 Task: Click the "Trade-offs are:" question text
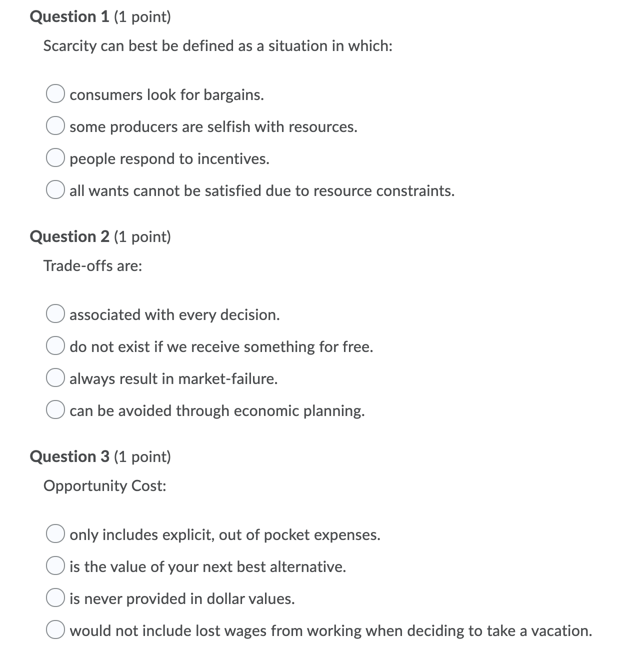coord(93,265)
